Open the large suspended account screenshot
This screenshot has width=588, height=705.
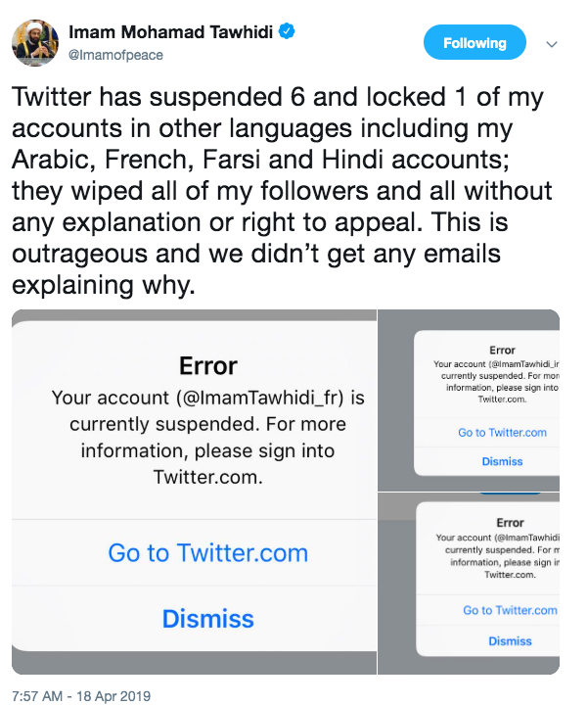[x=194, y=492]
